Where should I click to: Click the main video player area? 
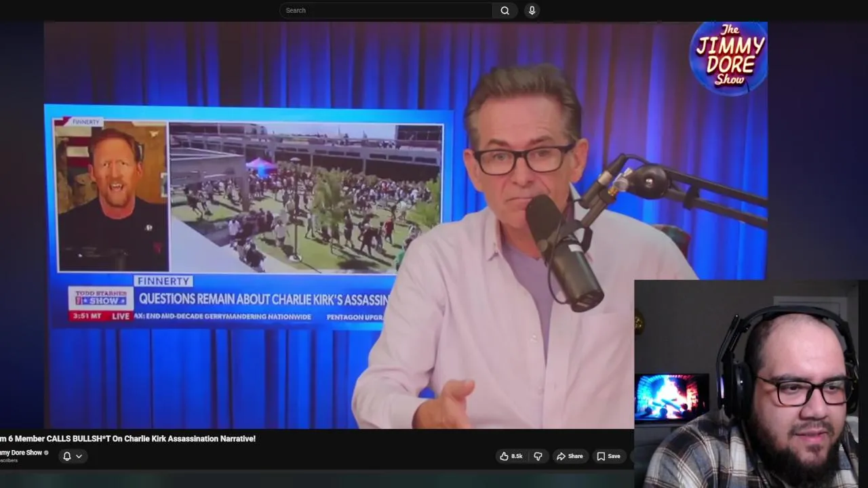pyautogui.click(x=406, y=225)
